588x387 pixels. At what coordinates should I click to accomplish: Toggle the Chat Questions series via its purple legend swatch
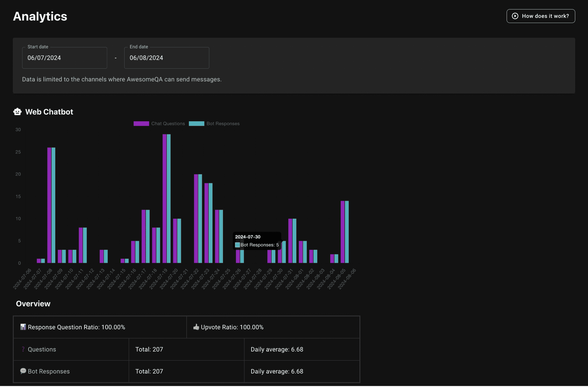pyautogui.click(x=141, y=124)
